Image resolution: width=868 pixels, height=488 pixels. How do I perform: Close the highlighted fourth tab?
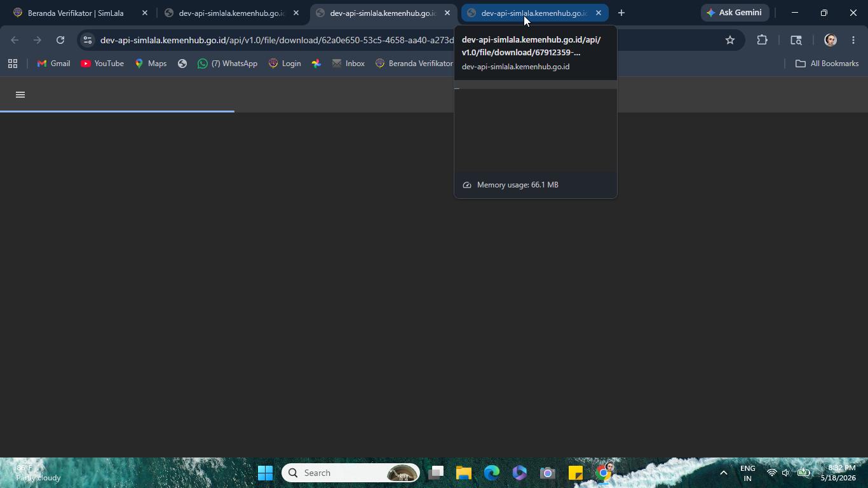(x=598, y=13)
